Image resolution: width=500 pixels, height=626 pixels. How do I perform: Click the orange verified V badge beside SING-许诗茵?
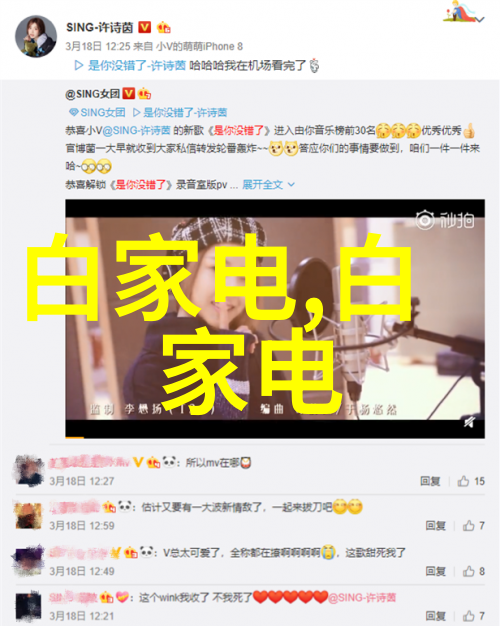pos(145,27)
